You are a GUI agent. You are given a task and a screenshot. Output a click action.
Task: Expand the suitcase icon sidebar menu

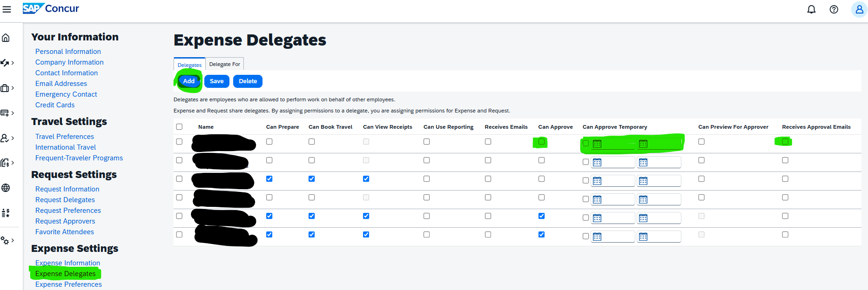click(x=7, y=88)
